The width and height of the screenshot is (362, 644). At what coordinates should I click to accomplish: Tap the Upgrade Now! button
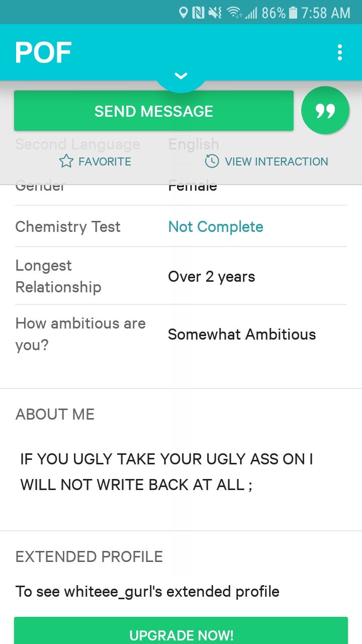click(x=181, y=634)
